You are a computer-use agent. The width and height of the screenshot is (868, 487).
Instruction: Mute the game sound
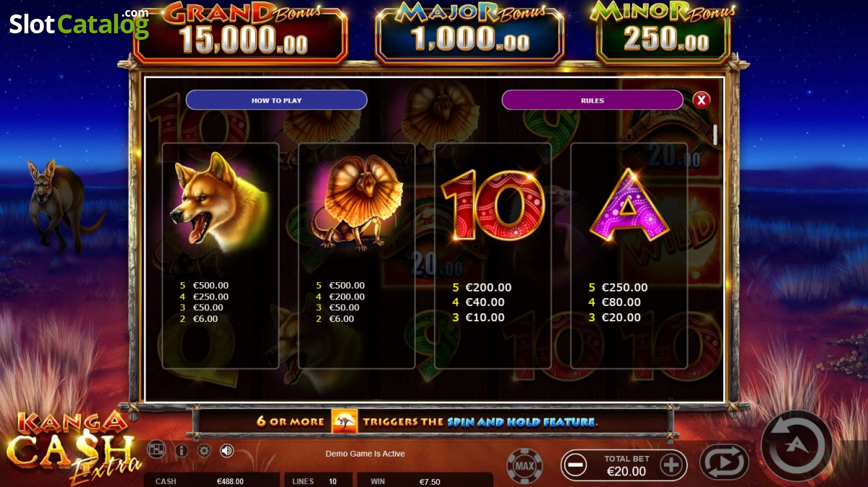[227, 451]
